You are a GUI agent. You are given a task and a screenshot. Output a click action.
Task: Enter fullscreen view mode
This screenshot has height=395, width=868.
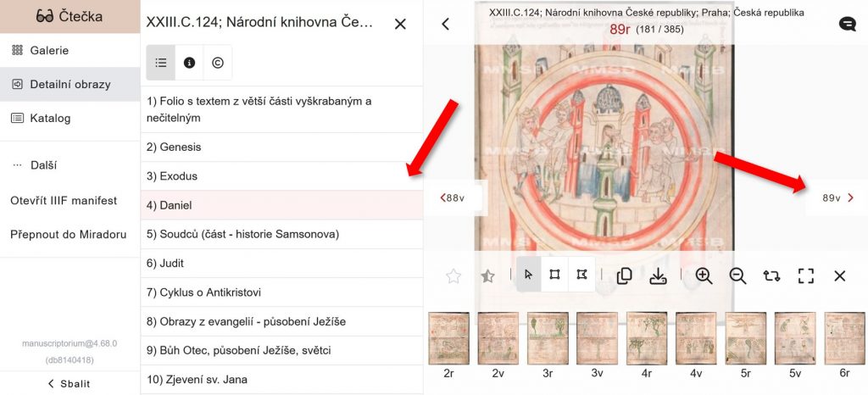click(806, 275)
